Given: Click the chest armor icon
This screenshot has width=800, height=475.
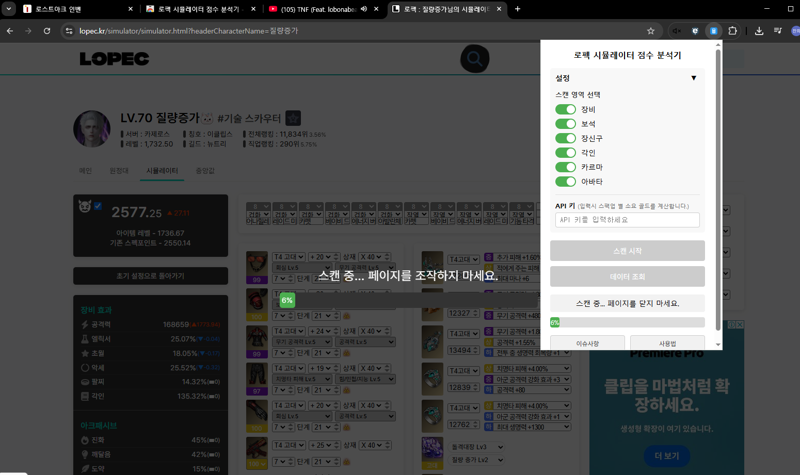Looking at the screenshot, I should click(x=257, y=341).
